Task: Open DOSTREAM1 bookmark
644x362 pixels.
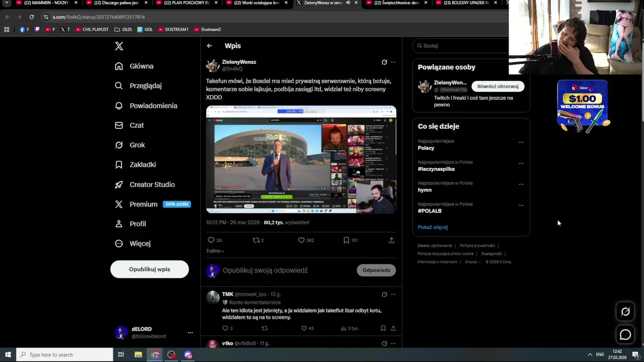Action: (x=173, y=30)
